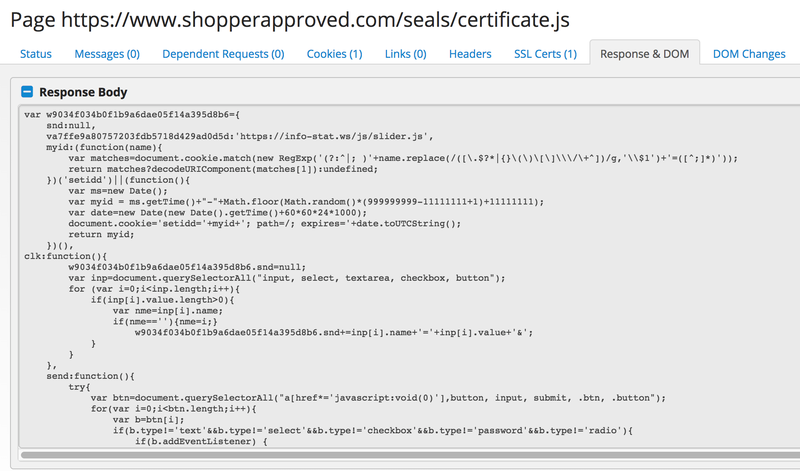This screenshot has height=471, width=800.
Task: Click the 'if(inp[i].value.length>0){' line
Action: [162, 300]
